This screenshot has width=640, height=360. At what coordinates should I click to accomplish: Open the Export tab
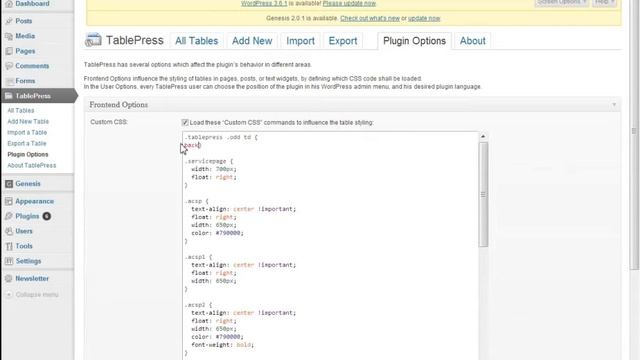[x=343, y=41]
